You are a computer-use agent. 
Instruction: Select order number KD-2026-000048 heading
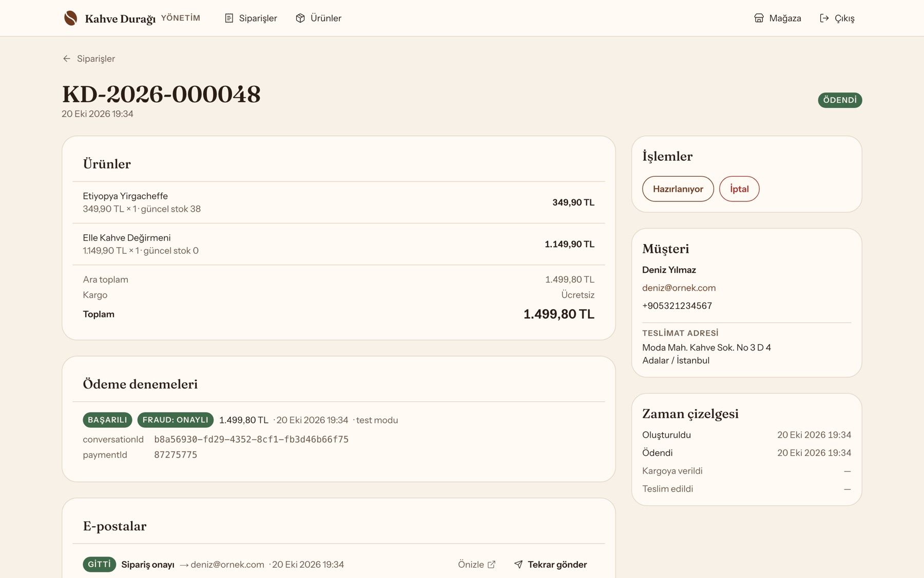pyautogui.click(x=161, y=95)
